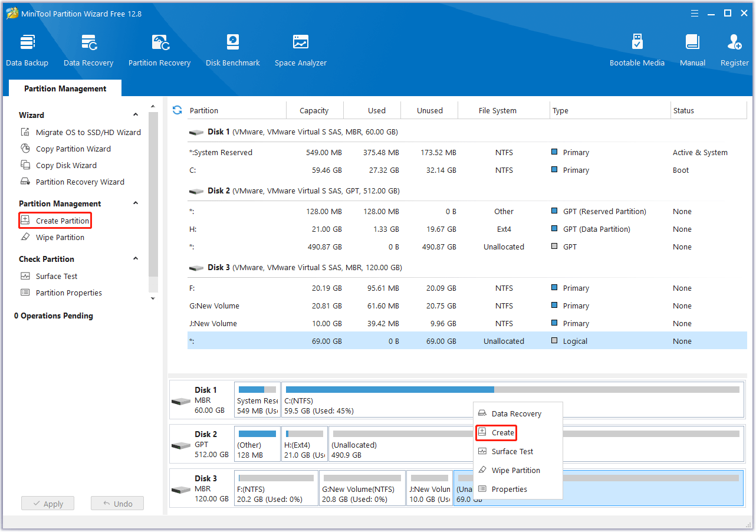Open Properties from the context menu
This screenshot has height=532, width=756.
click(518, 489)
